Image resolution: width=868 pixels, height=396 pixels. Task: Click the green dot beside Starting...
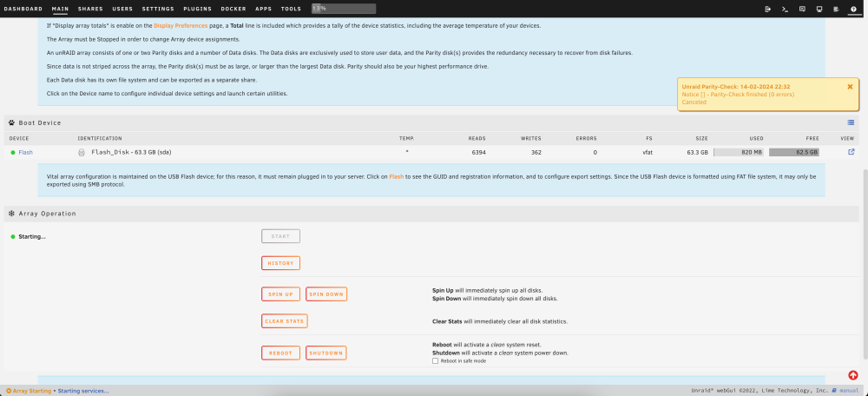[13, 236]
